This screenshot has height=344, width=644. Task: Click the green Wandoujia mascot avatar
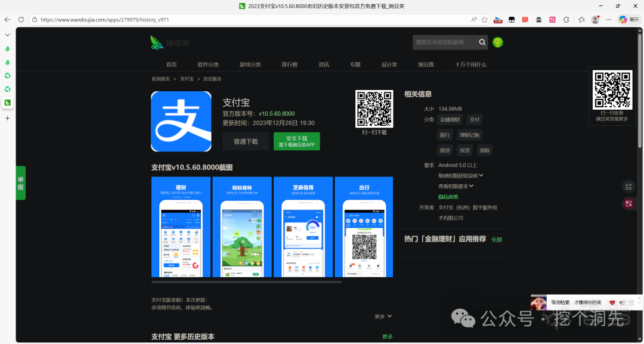[498, 42]
